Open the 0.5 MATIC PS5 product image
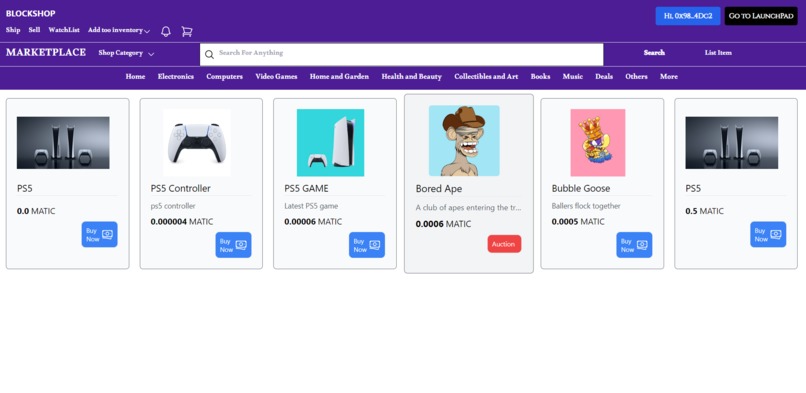This screenshot has width=806, height=393. [x=731, y=143]
